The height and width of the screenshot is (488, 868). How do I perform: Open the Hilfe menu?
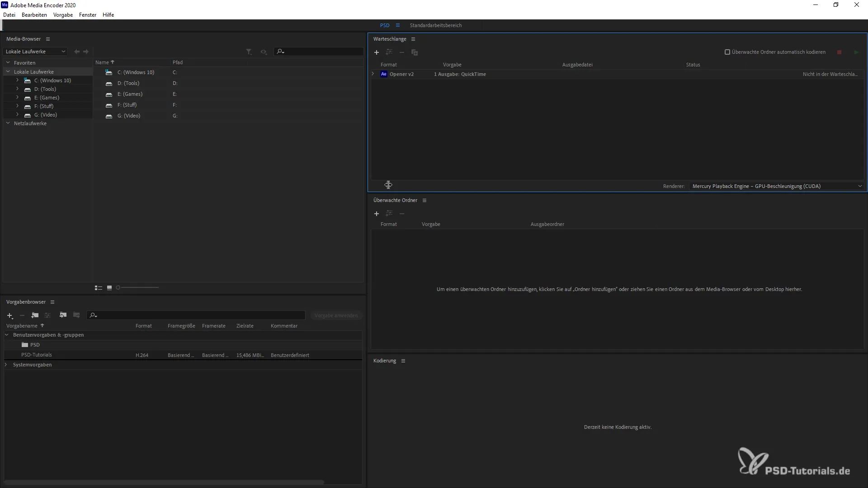pyautogui.click(x=108, y=15)
